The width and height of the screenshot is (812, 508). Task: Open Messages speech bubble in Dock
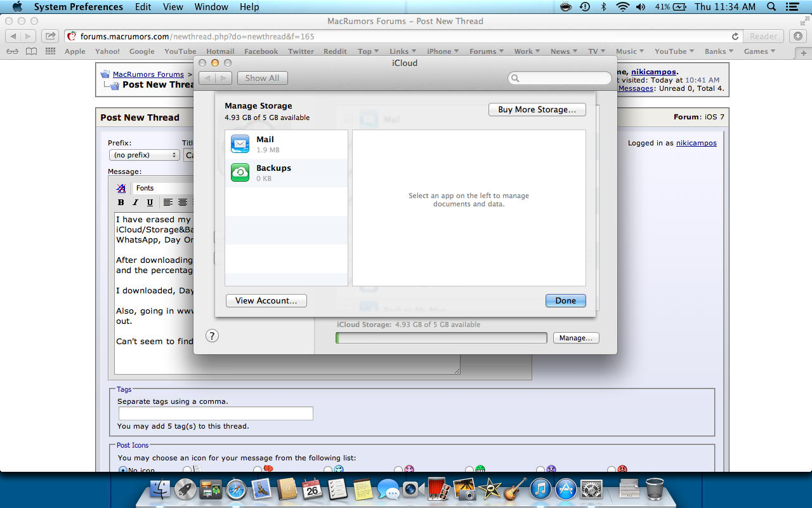(388, 490)
